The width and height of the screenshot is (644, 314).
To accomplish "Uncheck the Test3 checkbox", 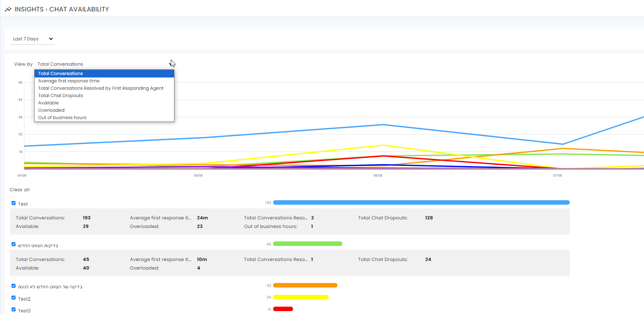I will click(13, 310).
